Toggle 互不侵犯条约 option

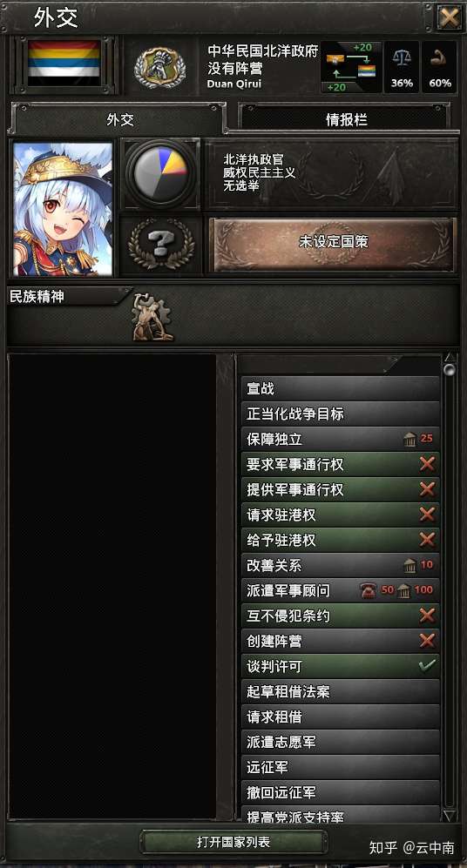pos(341,616)
